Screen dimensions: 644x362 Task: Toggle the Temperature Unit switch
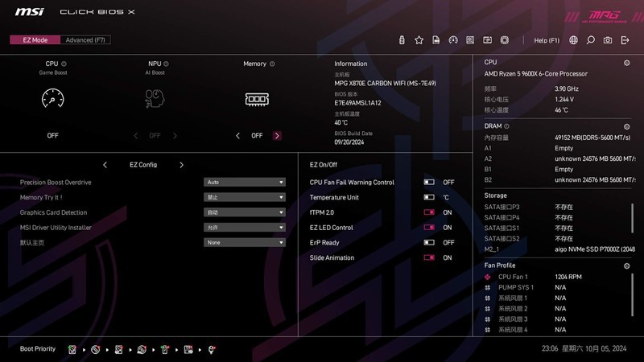[x=429, y=197]
